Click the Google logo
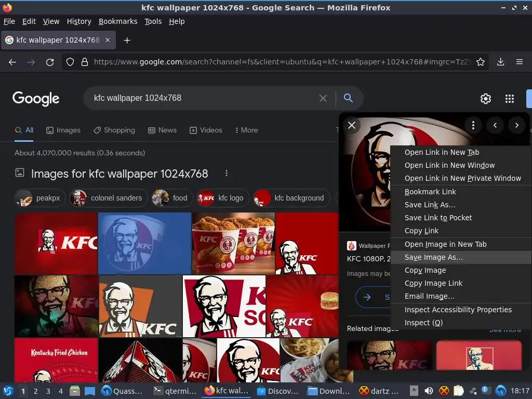 pyautogui.click(x=36, y=98)
